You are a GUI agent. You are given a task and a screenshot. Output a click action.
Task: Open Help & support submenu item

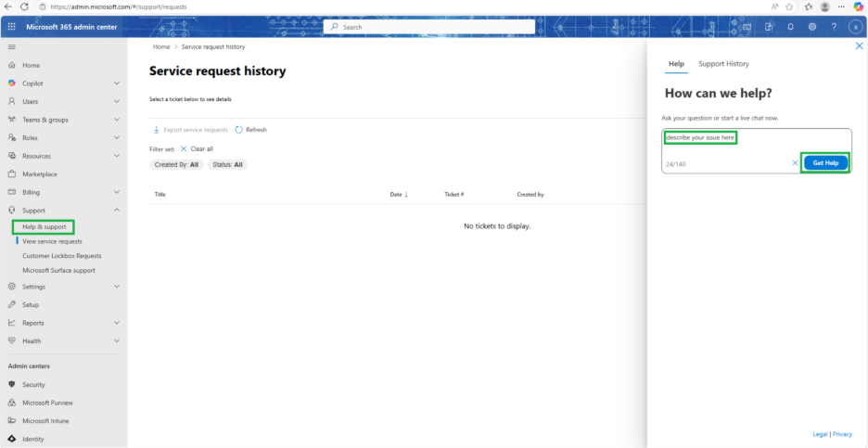[45, 226]
